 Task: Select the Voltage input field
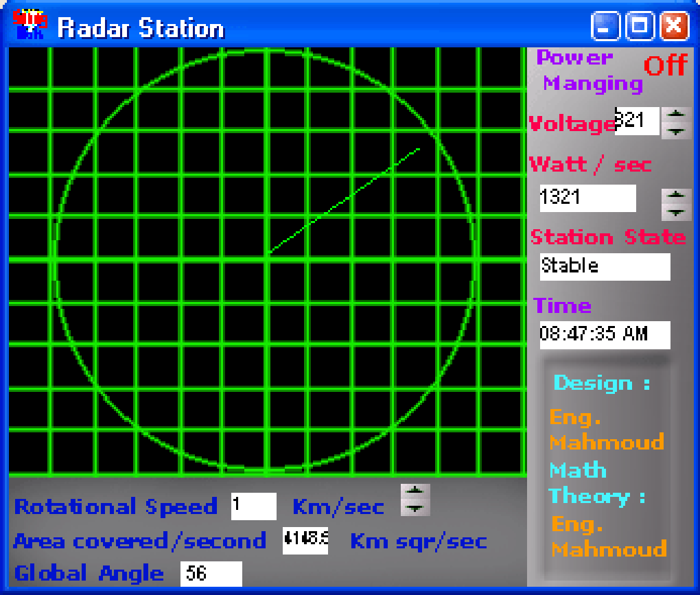click(x=637, y=121)
